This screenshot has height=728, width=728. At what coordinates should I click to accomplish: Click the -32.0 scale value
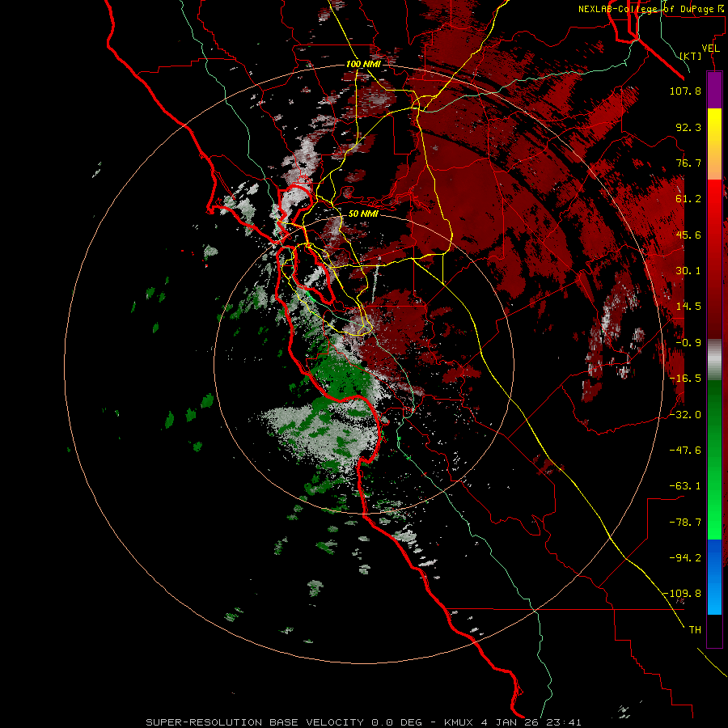pyautogui.click(x=685, y=415)
